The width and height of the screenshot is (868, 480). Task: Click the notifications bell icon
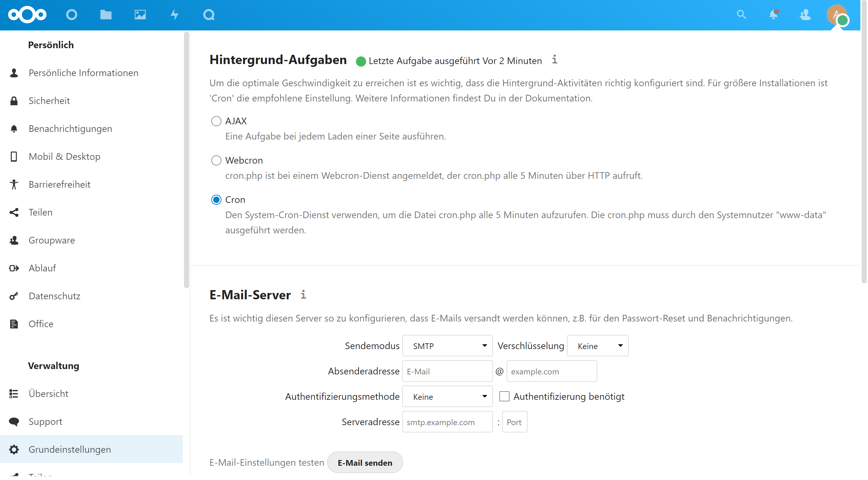(773, 15)
